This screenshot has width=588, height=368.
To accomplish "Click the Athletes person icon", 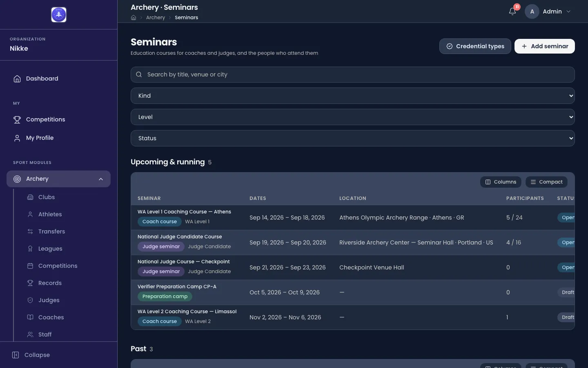I will point(30,214).
